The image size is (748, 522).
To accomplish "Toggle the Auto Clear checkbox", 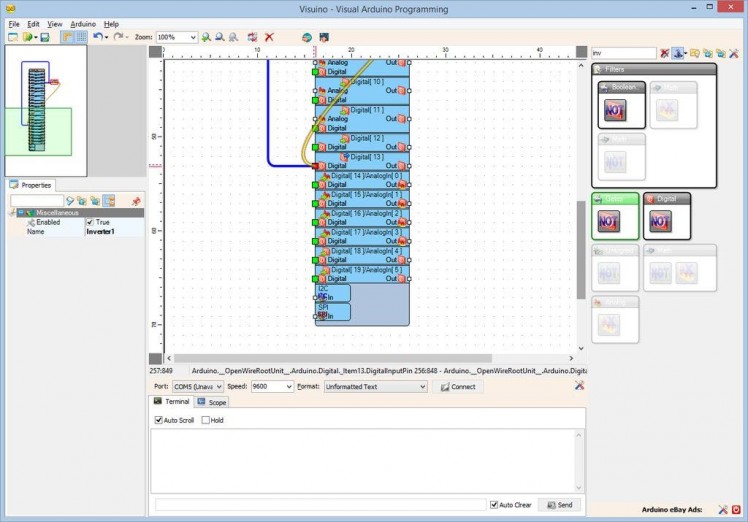I will click(x=494, y=505).
